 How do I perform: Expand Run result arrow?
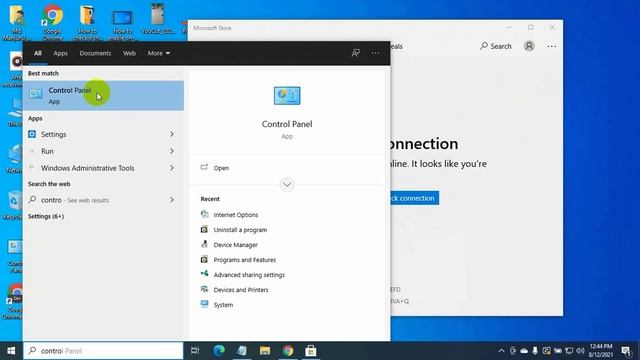coord(172,151)
